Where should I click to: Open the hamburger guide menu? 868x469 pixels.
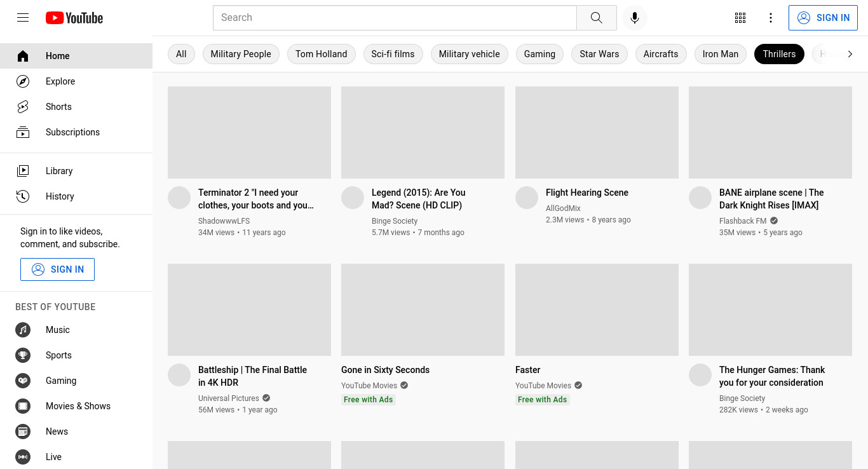(23, 18)
